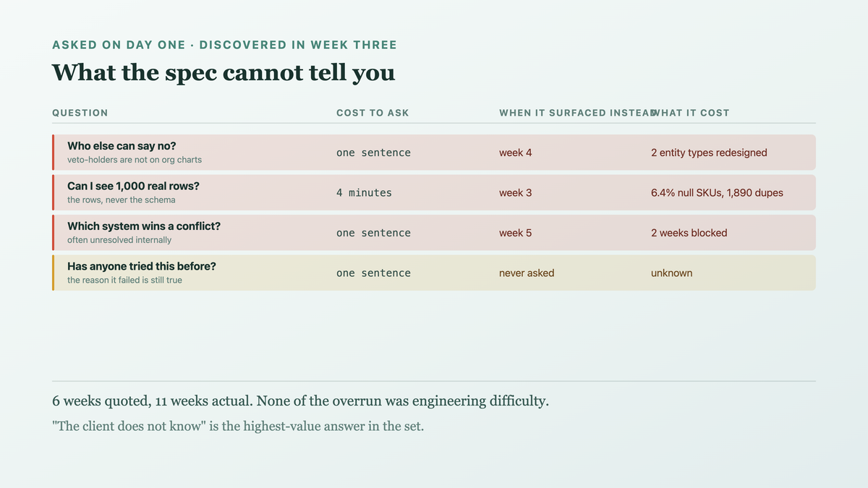Viewport: 868px width, 488px height.
Task: Select the "week 4" cell
Action: pos(516,153)
